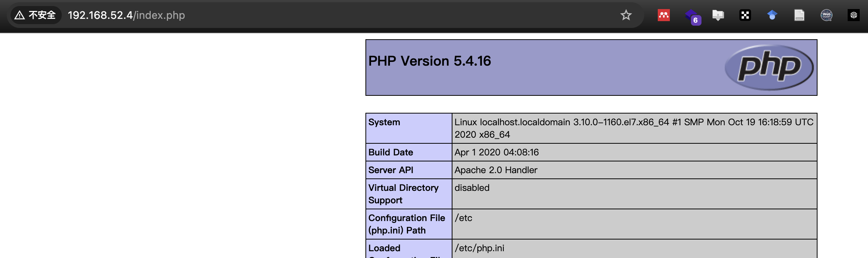Click the folder download extension icon
Image resolution: width=868 pixels, height=258 pixels.
718,15
